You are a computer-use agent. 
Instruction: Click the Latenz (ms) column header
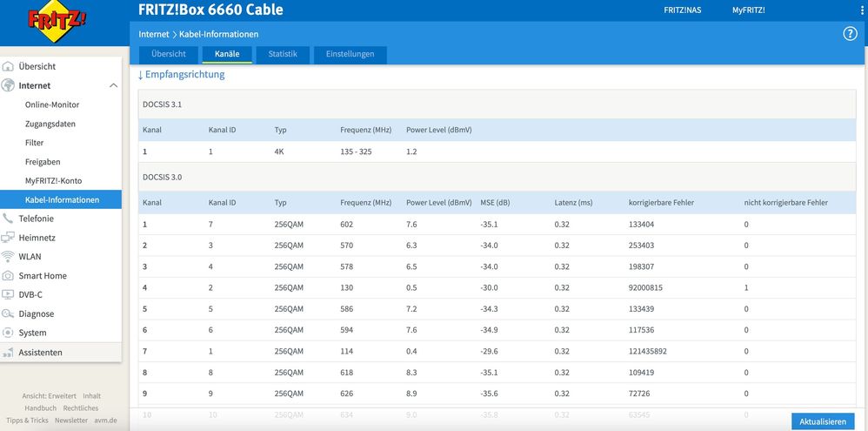(573, 203)
